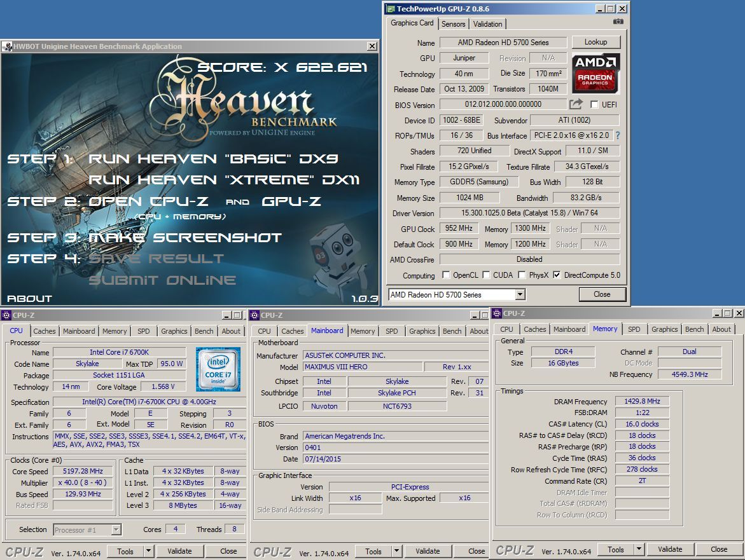
Task: Uncheck the DirectCompute 5.0 checkbox
Action: tap(557, 275)
